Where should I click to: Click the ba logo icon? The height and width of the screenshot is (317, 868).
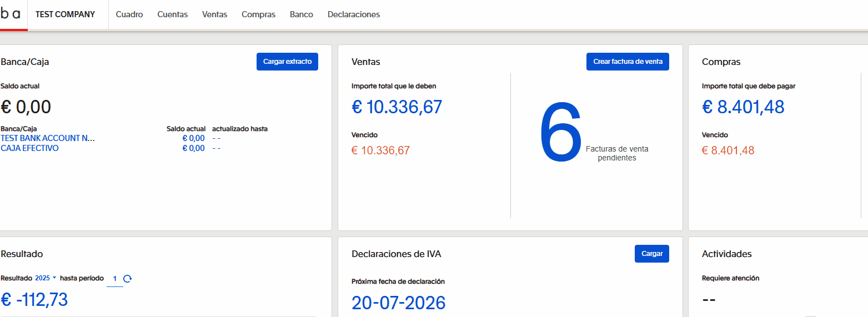pos(11,14)
